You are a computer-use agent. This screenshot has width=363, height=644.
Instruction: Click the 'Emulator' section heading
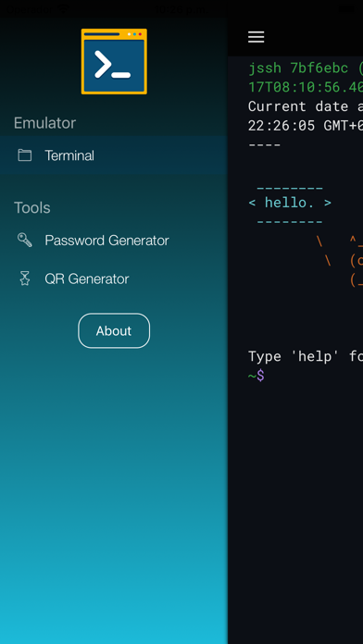(44, 123)
